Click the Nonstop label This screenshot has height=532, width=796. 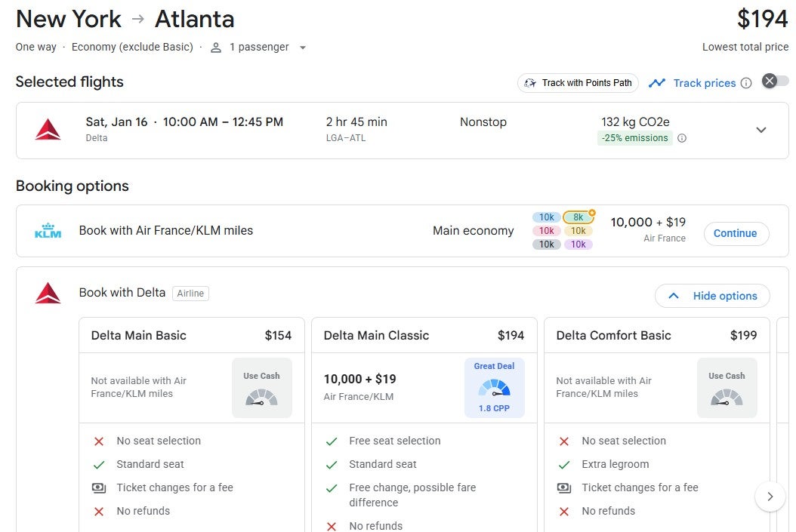(483, 122)
